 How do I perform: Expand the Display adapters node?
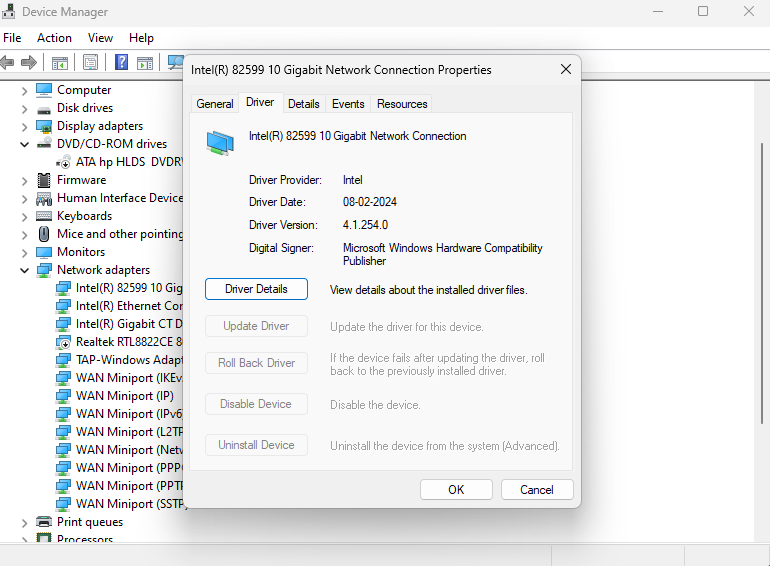pyautogui.click(x=25, y=127)
